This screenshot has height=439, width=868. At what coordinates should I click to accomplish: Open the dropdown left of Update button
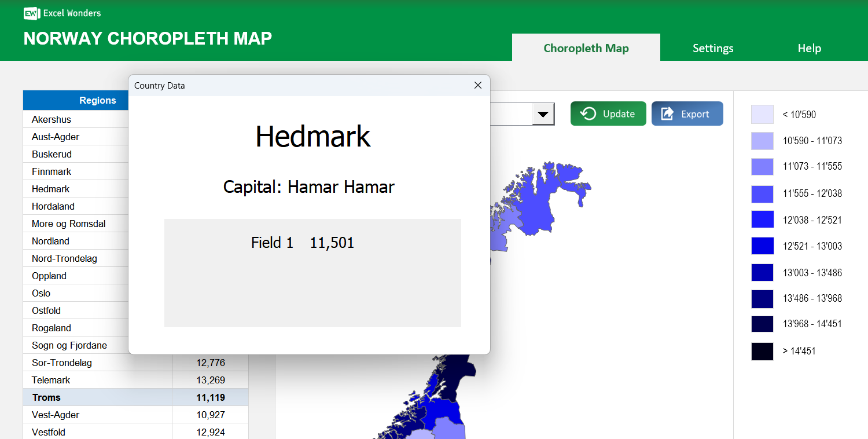coord(543,114)
